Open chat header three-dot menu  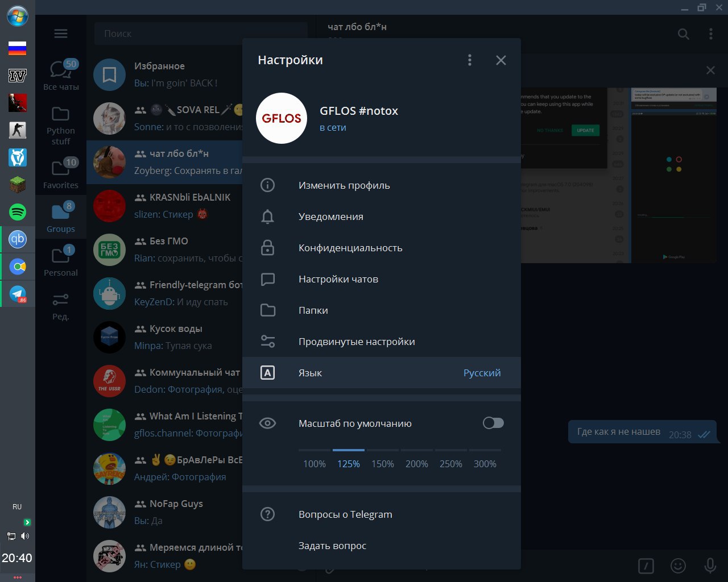[711, 34]
